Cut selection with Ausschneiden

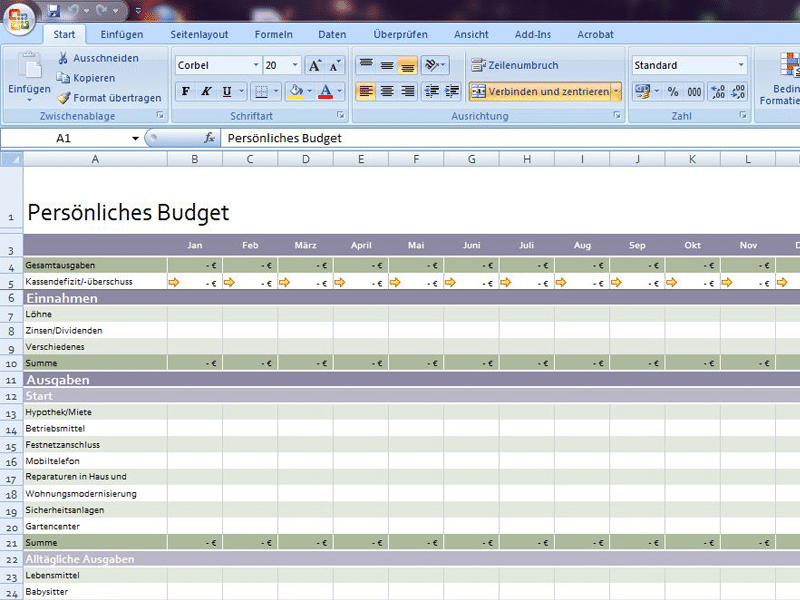coord(98,58)
